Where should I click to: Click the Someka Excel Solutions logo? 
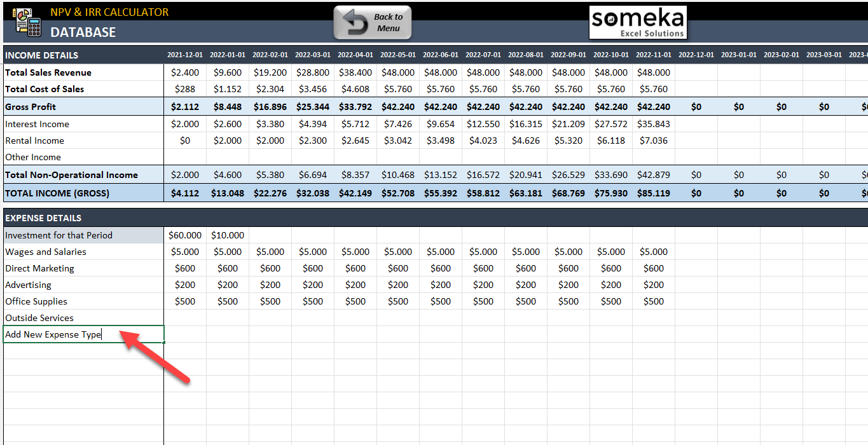(638, 22)
